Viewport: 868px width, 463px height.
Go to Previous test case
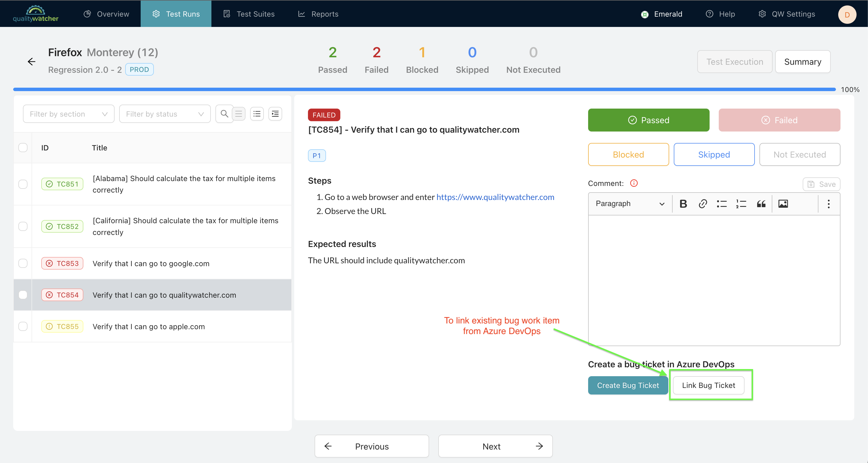(x=372, y=446)
